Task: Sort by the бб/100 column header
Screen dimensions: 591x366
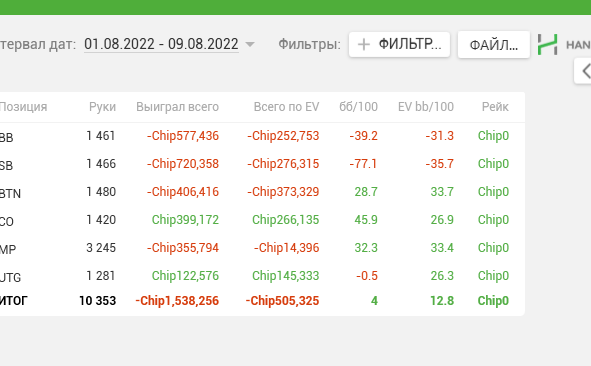Action: 358,107
